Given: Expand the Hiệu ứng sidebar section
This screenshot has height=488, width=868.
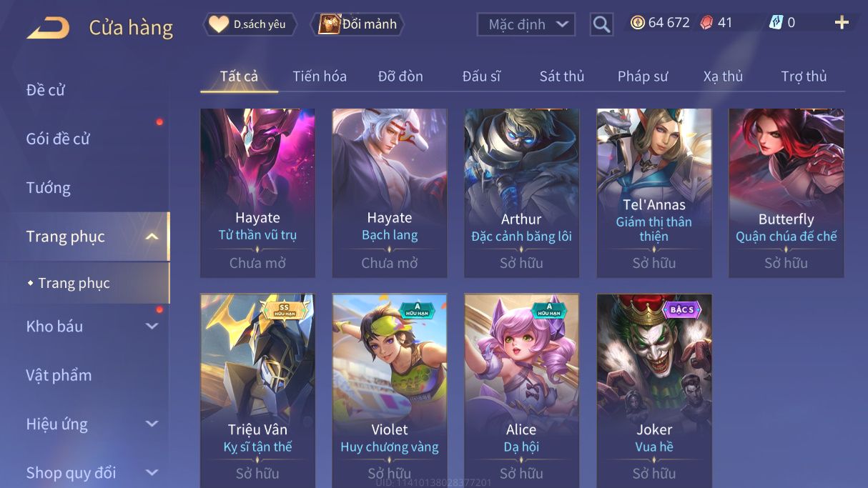Looking at the screenshot, I should 152,424.
